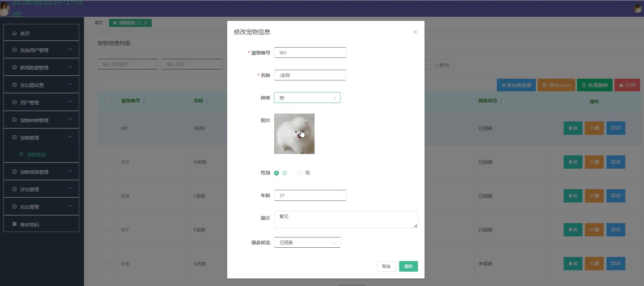Toggle the select-all checkbox in table header
This screenshot has height=286, width=644.
pos(107,101)
